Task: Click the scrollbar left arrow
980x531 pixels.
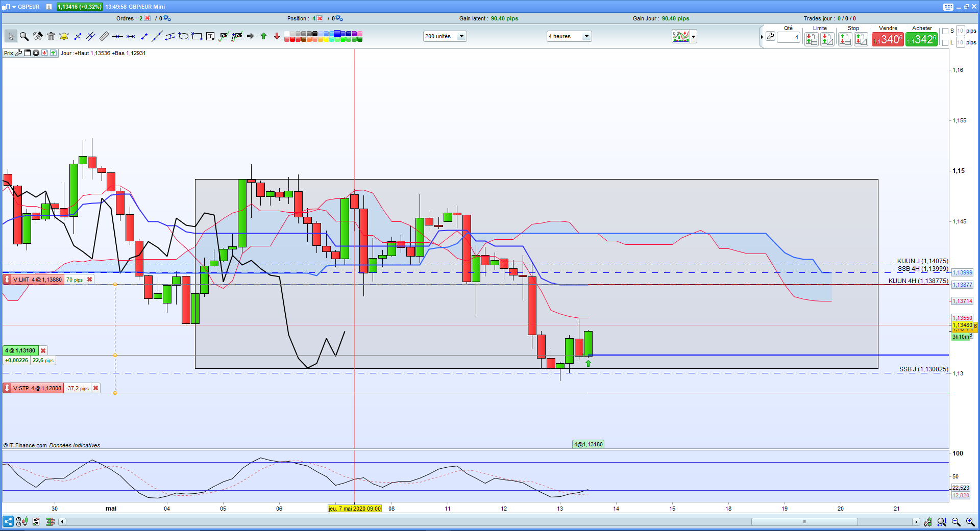Action: 62,522
